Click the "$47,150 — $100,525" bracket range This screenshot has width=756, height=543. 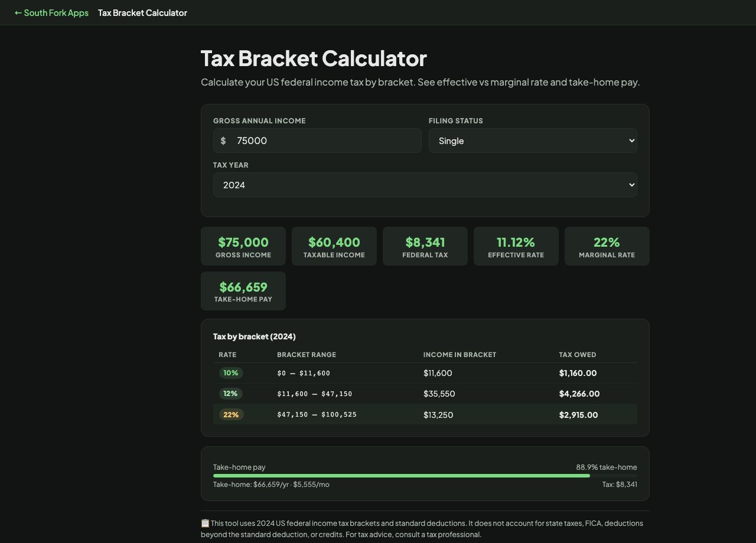[x=317, y=414]
